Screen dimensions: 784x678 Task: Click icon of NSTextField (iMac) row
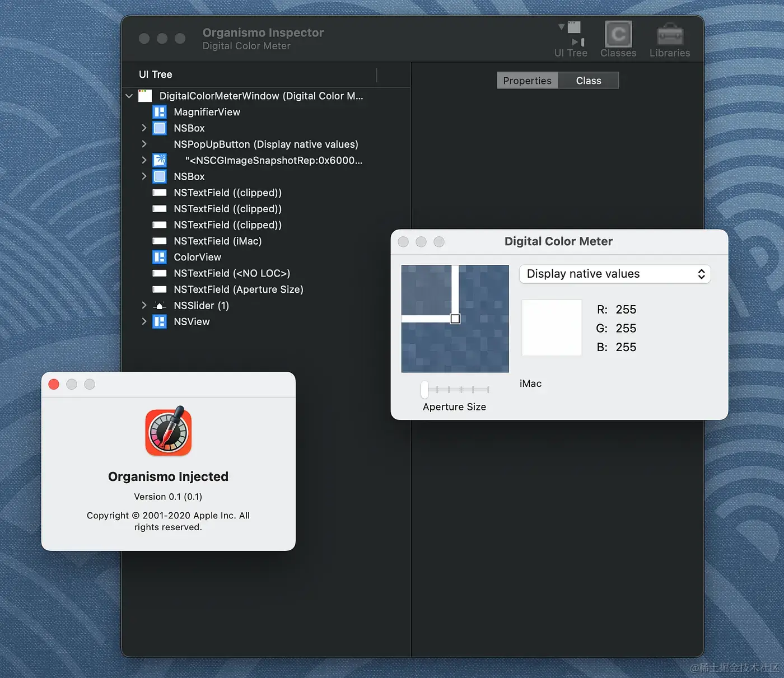click(x=160, y=241)
